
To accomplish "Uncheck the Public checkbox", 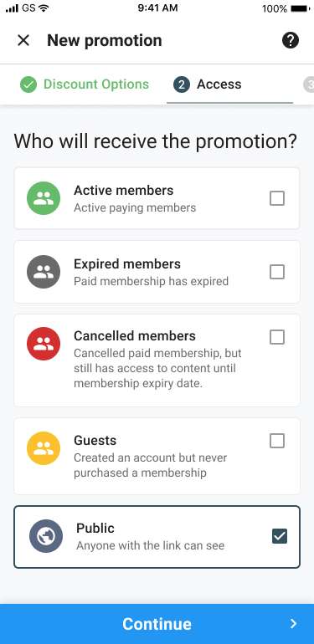I will coord(280,536).
